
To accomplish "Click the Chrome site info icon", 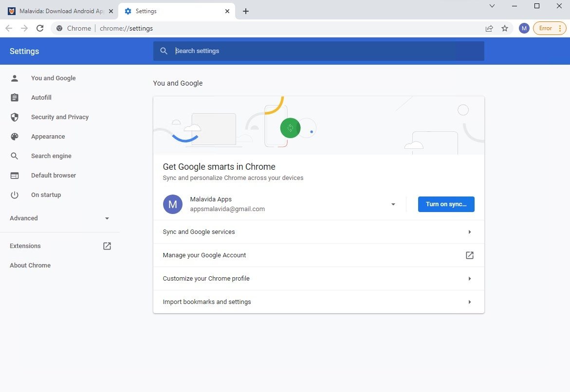I will pyautogui.click(x=59, y=28).
